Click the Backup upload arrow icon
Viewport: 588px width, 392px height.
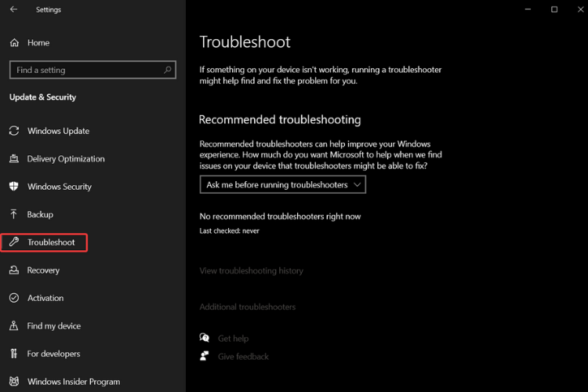tap(13, 214)
